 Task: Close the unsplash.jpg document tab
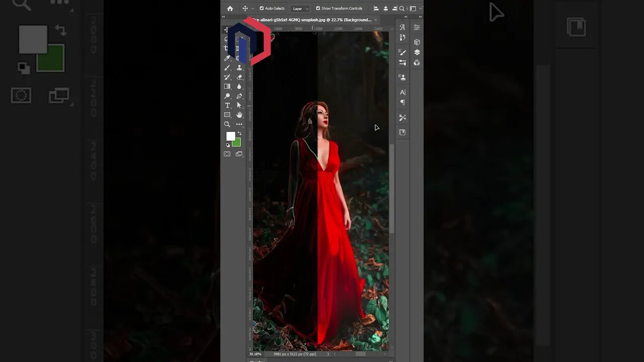pyautogui.click(x=376, y=20)
